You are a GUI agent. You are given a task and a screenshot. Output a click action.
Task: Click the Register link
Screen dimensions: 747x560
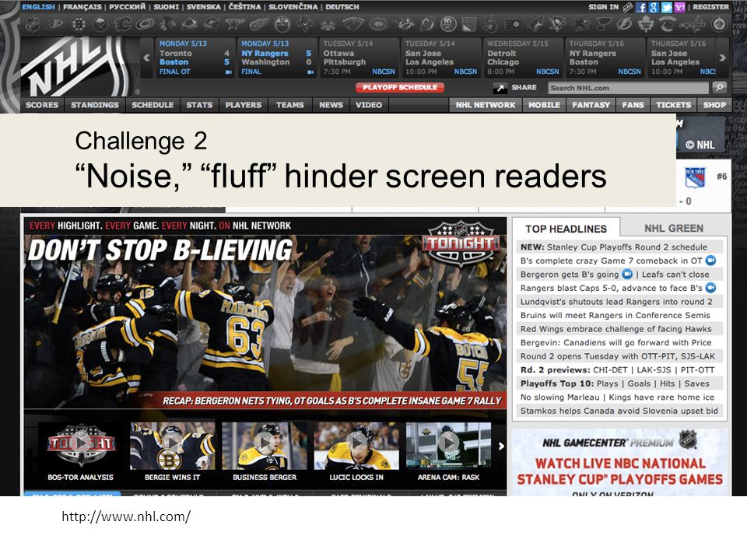710,7
